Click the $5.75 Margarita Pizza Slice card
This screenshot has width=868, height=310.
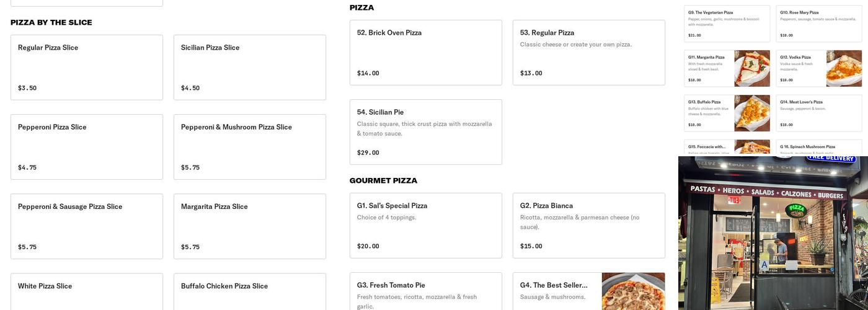pos(249,226)
